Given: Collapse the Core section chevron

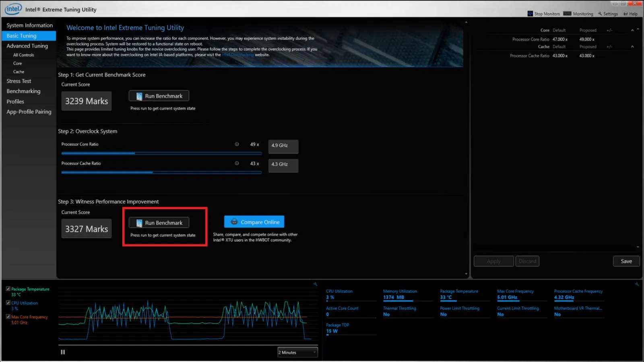Looking at the screenshot, I should 632,31.
